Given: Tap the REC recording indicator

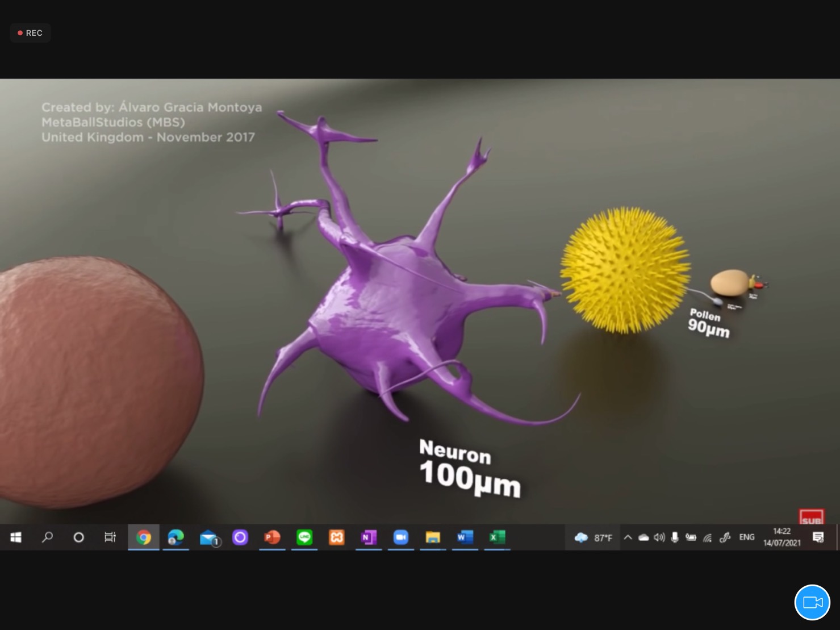Looking at the screenshot, I should (x=31, y=33).
